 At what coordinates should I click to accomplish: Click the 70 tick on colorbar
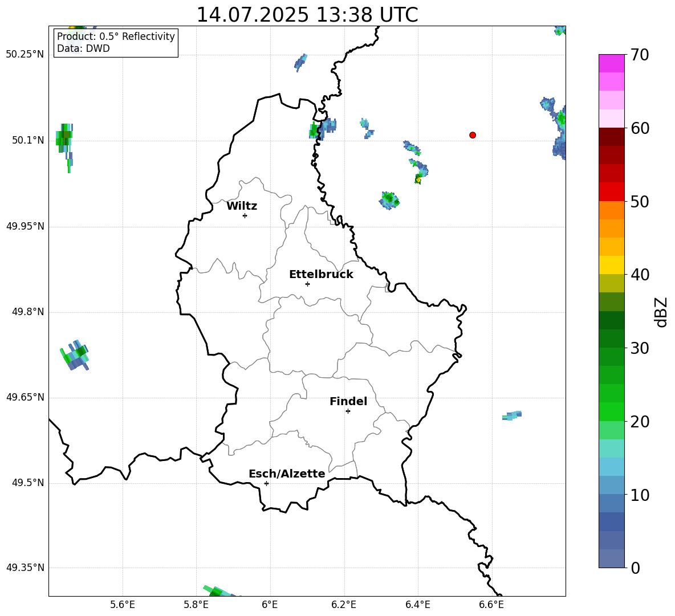point(639,55)
